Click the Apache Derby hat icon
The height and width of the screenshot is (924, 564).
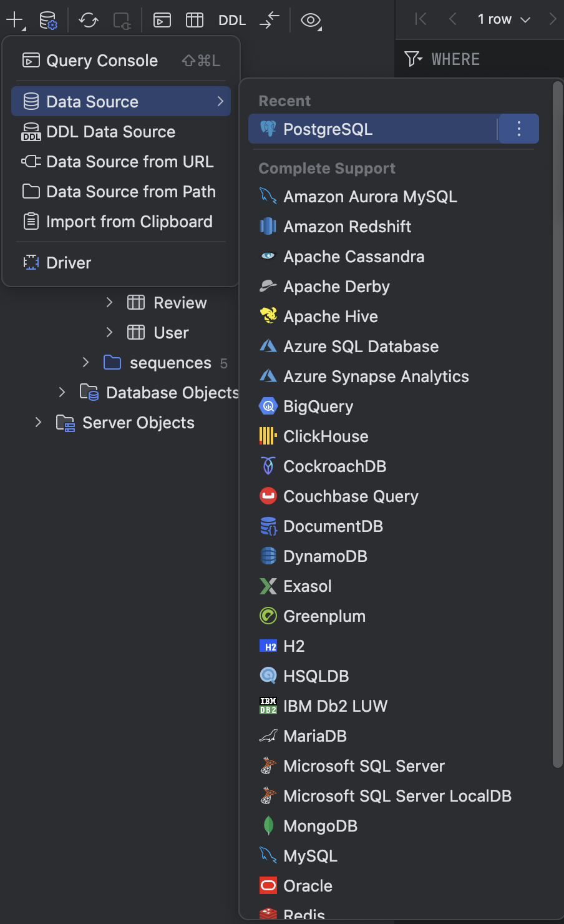268,286
